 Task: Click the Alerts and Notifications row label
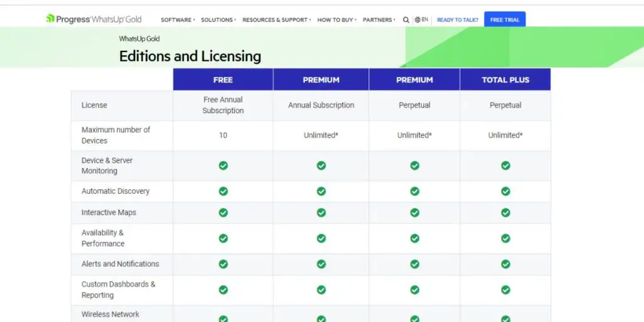[120, 264]
